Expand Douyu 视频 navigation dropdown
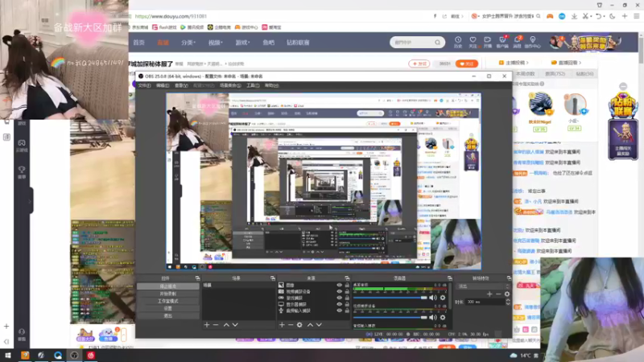Image resolution: width=644 pixels, height=362 pixels. point(215,43)
